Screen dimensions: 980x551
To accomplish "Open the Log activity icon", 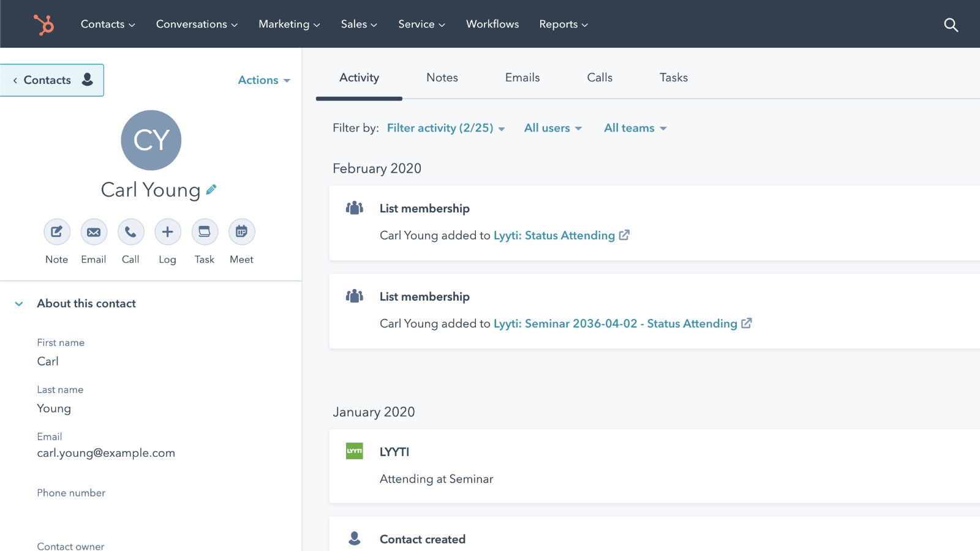I will pyautogui.click(x=167, y=232).
